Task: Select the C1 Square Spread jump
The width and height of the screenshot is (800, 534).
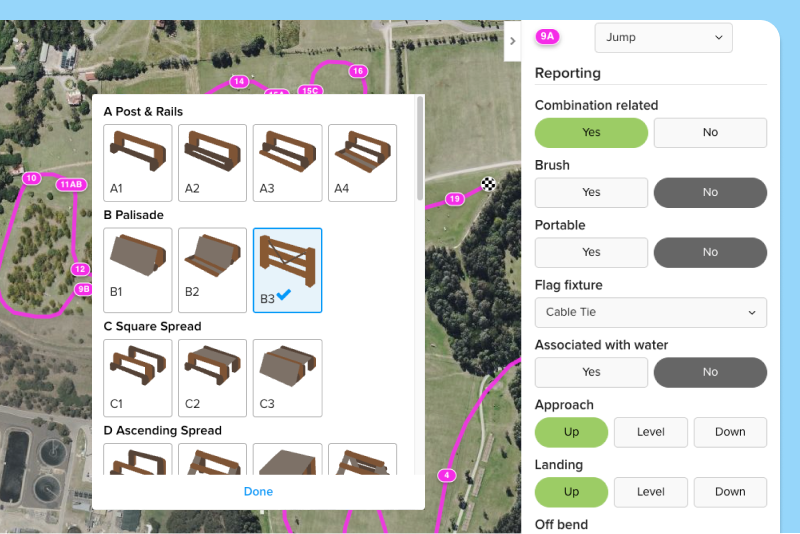Action: click(138, 377)
